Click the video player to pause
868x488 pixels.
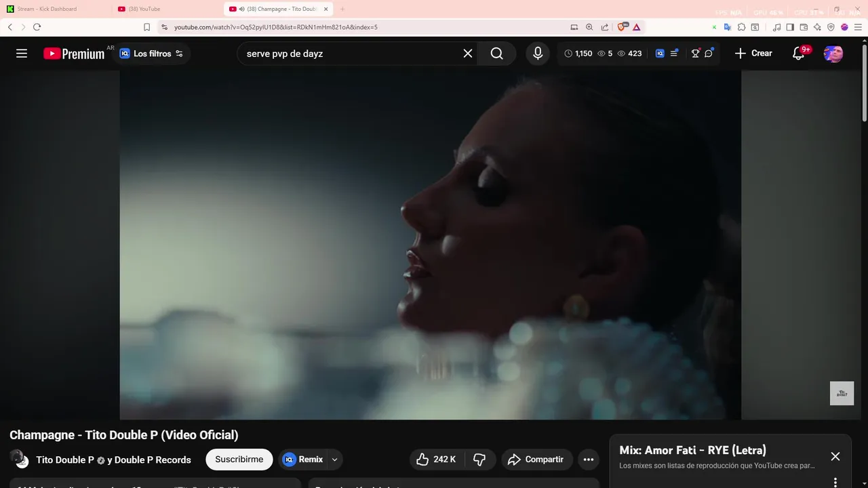(x=430, y=245)
